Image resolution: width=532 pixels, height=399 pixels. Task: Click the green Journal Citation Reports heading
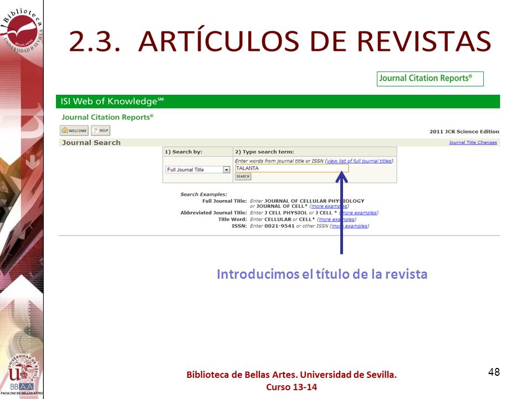coord(107,117)
